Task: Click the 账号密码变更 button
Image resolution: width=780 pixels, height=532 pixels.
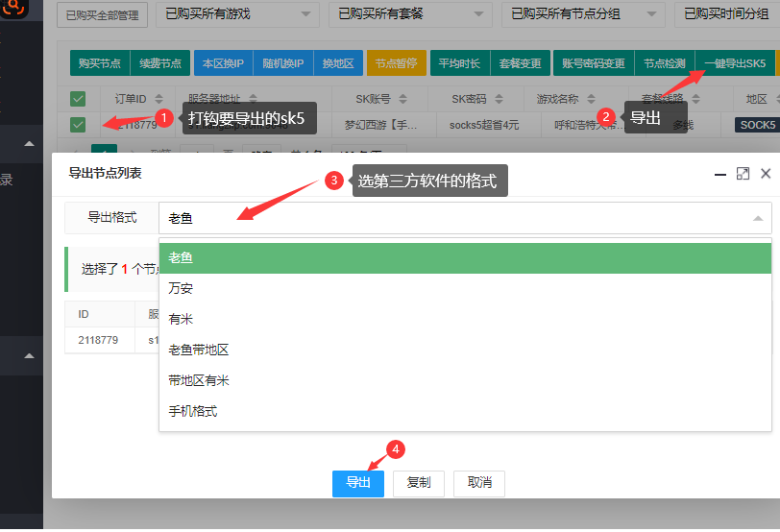Action: coord(594,63)
